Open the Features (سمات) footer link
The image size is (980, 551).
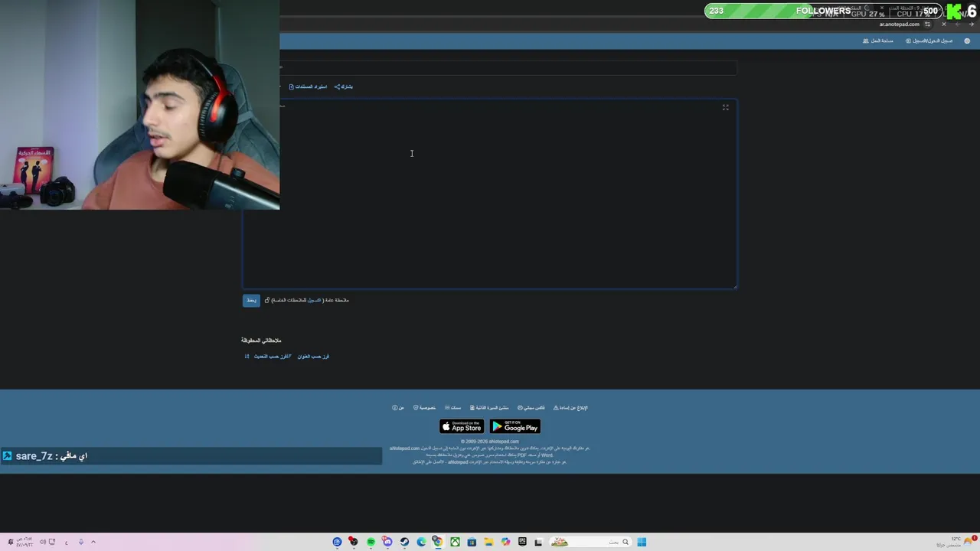click(453, 408)
